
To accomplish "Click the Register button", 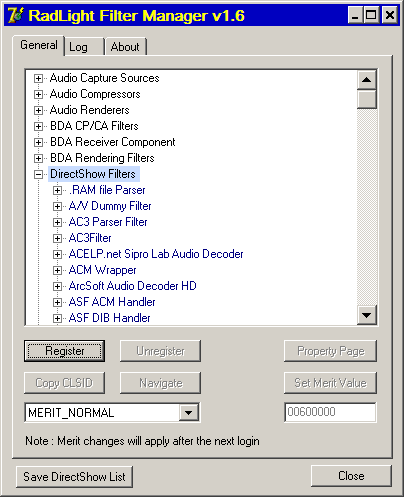I will click(64, 351).
